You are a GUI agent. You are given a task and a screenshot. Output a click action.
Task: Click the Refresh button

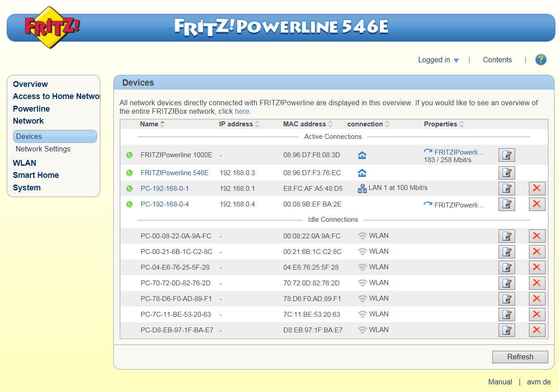(520, 357)
